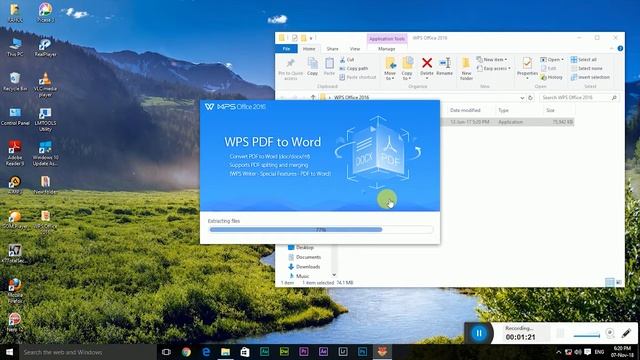
Task: Open Mozilla Firefox desktop shortcut
Action: [x=15, y=291]
